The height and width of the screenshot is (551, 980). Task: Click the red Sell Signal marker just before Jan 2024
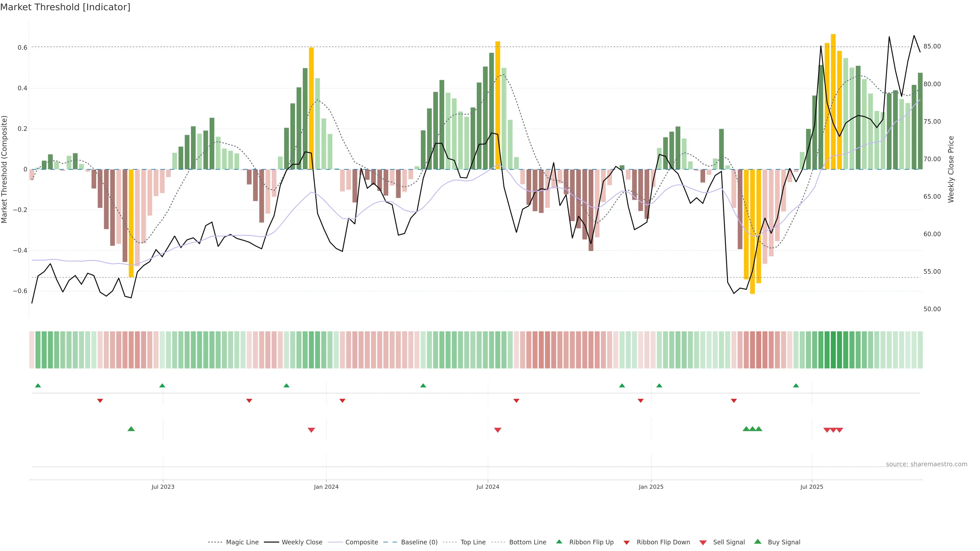pos(311,430)
